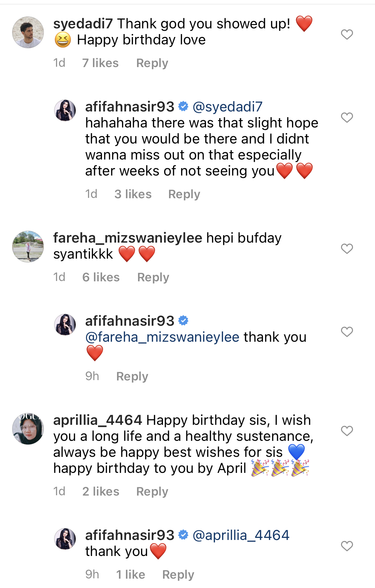View the 7 likes on syedadi7's comment
Screen dimensions: 375x588
click(100, 63)
